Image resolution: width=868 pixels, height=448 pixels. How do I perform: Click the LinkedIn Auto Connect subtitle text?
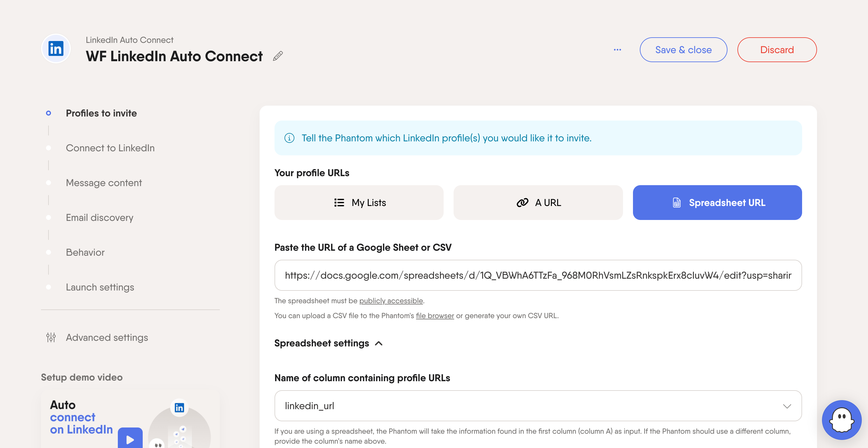point(129,40)
